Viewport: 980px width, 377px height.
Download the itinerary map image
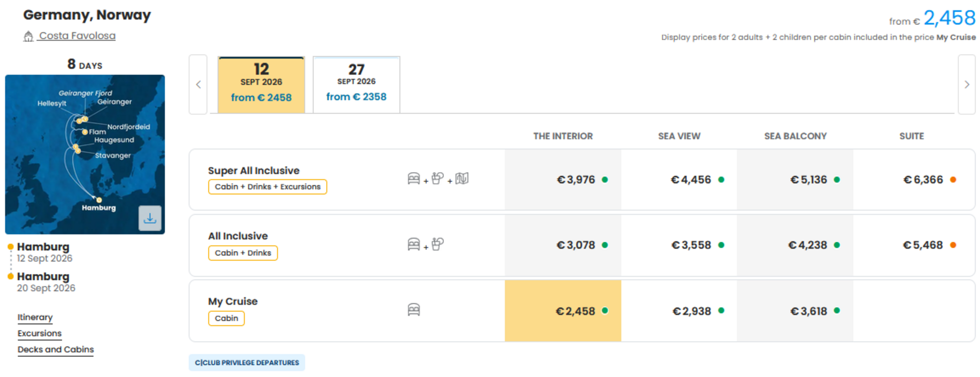click(150, 218)
